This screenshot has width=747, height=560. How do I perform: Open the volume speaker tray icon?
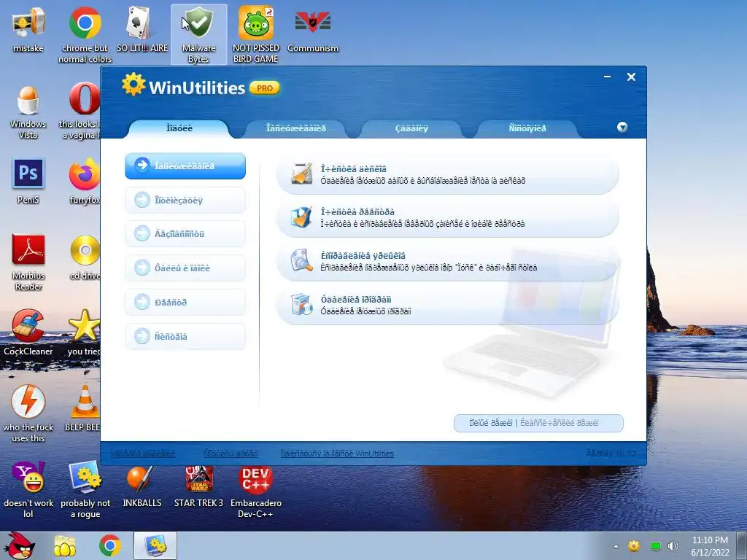[x=673, y=546]
